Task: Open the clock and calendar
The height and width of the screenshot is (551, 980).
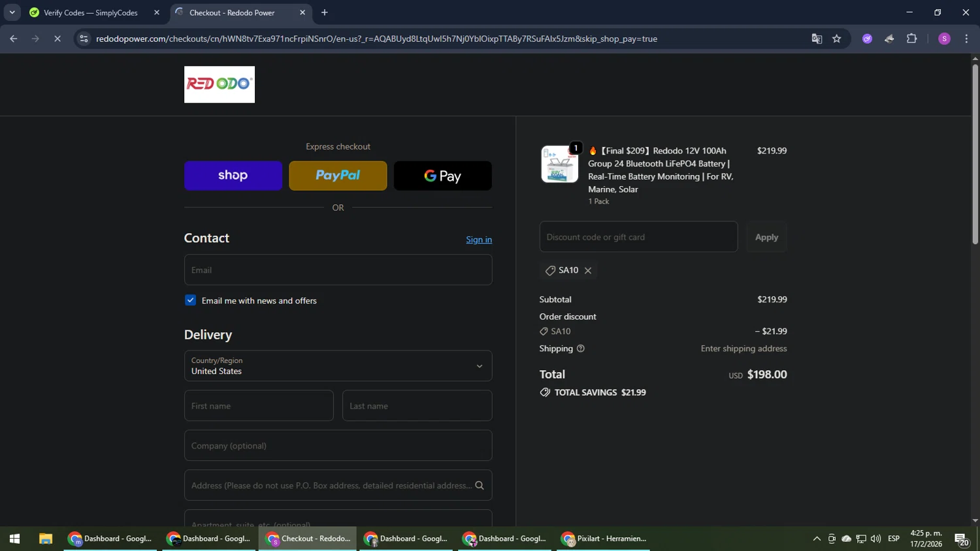Action: (926, 539)
